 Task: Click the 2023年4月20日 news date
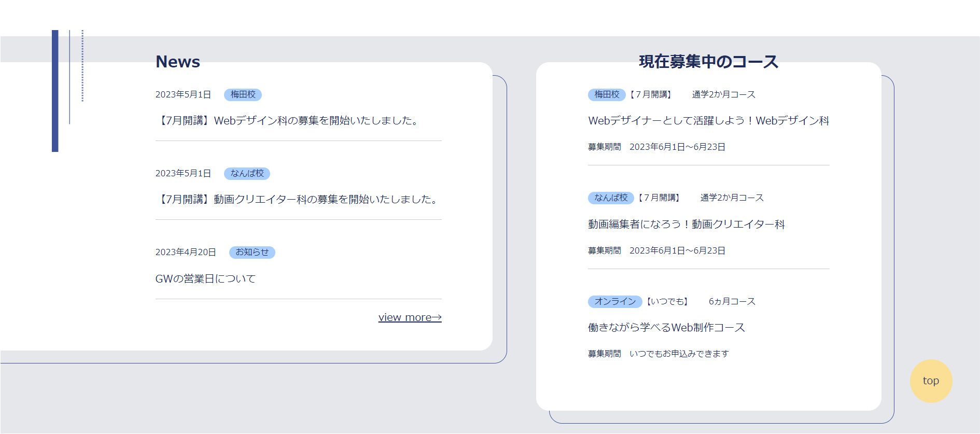[186, 252]
